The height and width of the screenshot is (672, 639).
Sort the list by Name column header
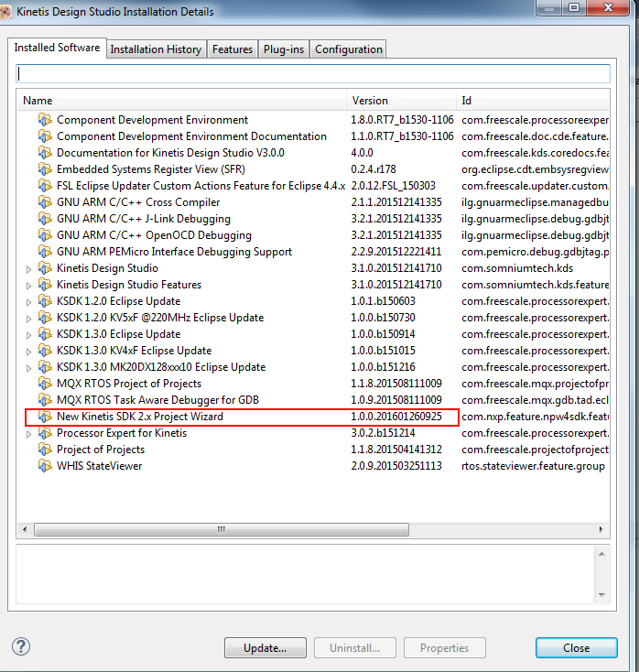pyautogui.click(x=181, y=101)
